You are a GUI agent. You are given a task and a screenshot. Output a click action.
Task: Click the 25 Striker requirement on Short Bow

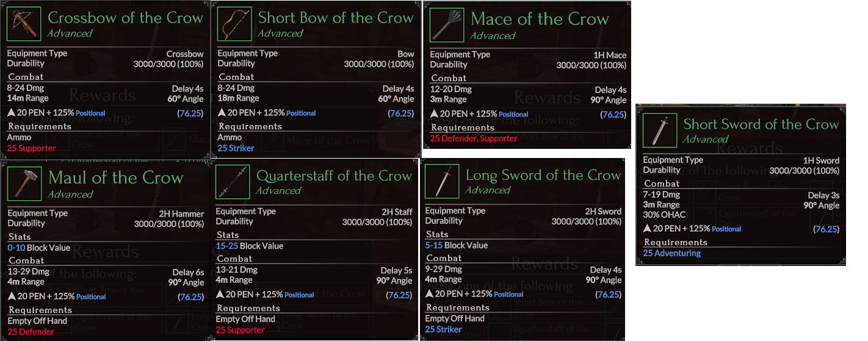point(236,148)
